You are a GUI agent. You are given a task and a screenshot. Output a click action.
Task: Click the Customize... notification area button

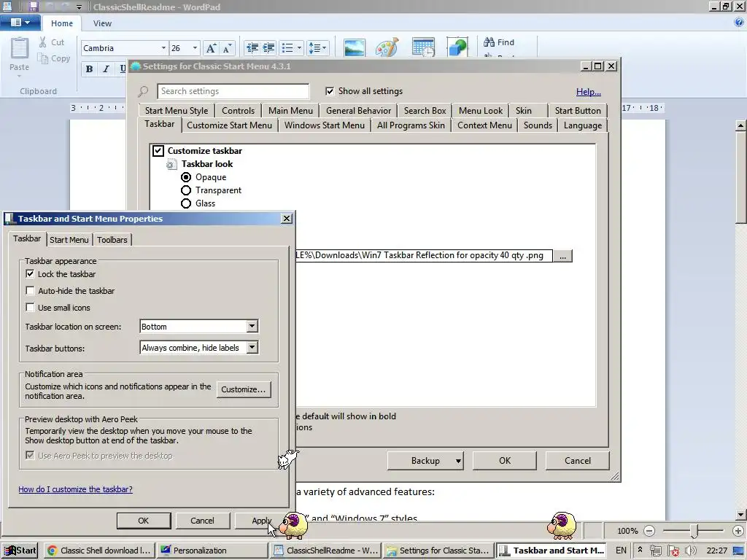244,389
